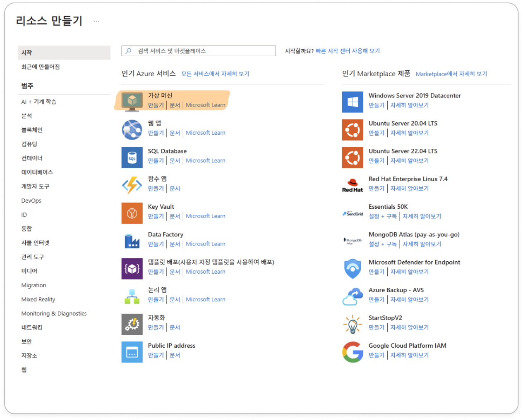523x420 pixels.
Task: Select the AI + 기계 학습 category
Action: pyautogui.click(x=39, y=102)
